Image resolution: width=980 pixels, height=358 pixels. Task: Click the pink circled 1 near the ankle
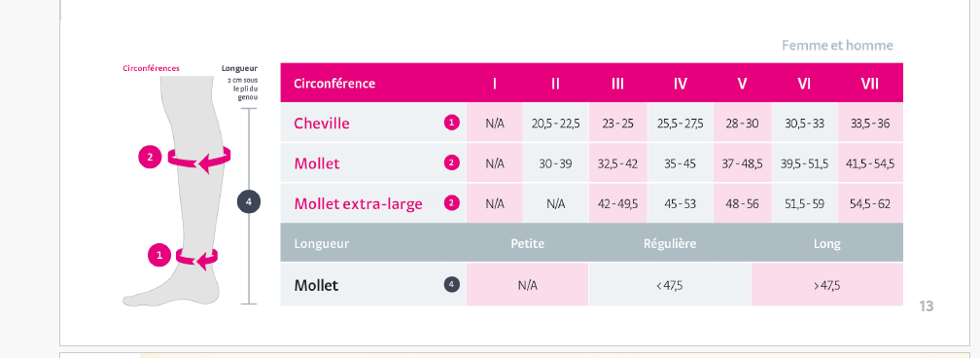(x=159, y=255)
